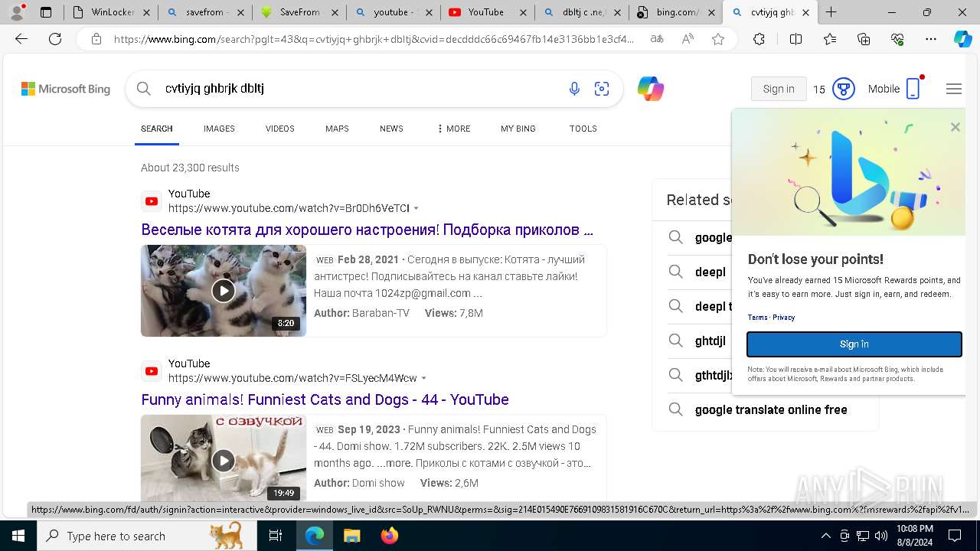The image size is (980, 551).
Task: Switch to the VIDEOS tab
Action: 280,129
